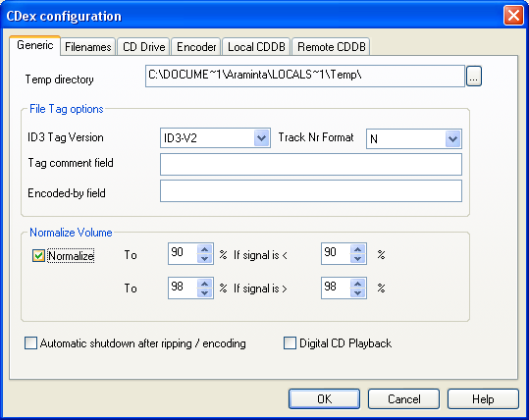The height and width of the screenshot is (420, 529).
Task: Enable Automatic shutdown after ripping / encoding
Action: point(30,343)
